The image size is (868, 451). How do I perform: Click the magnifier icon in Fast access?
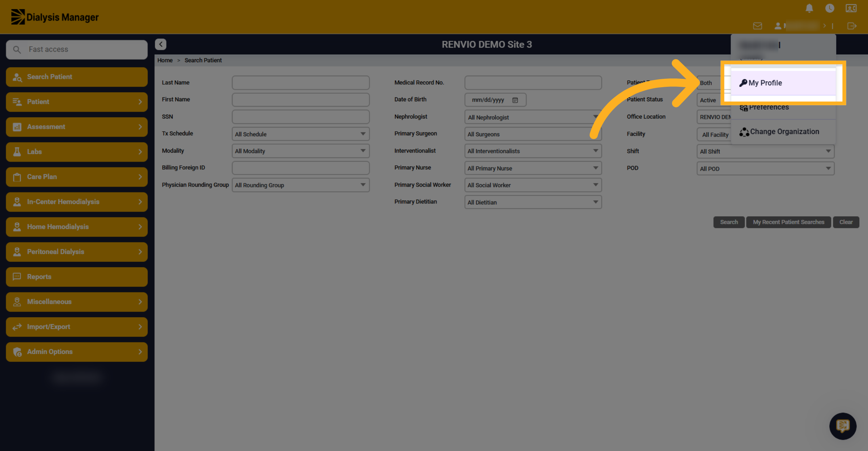click(17, 49)
